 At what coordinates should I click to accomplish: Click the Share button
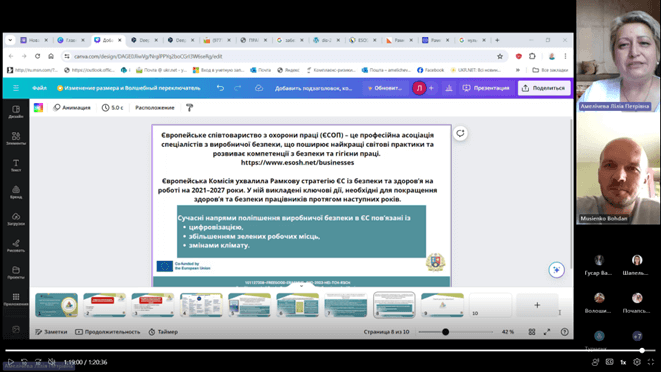tap(544, 88)
